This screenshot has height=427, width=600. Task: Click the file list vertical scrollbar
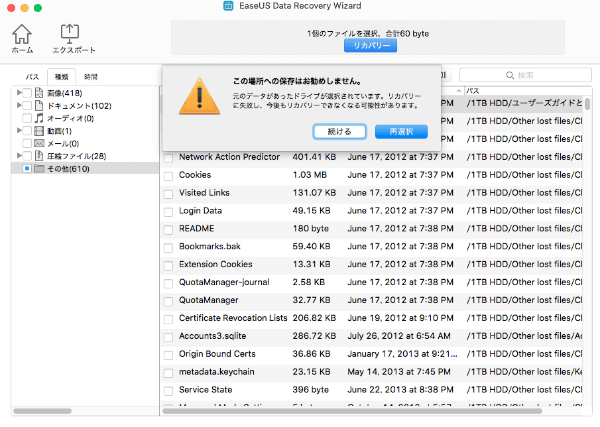coord(587,104)
